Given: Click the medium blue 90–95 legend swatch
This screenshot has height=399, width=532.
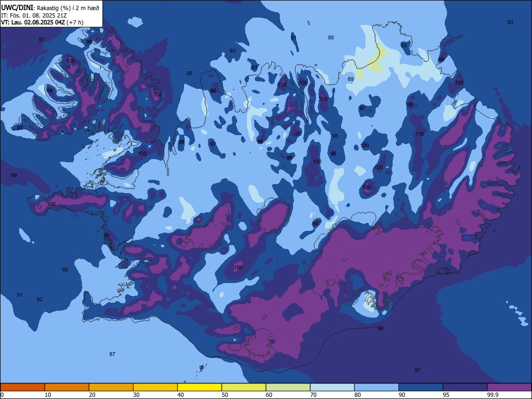Looking at the screenshot, I should click(421, 387).
